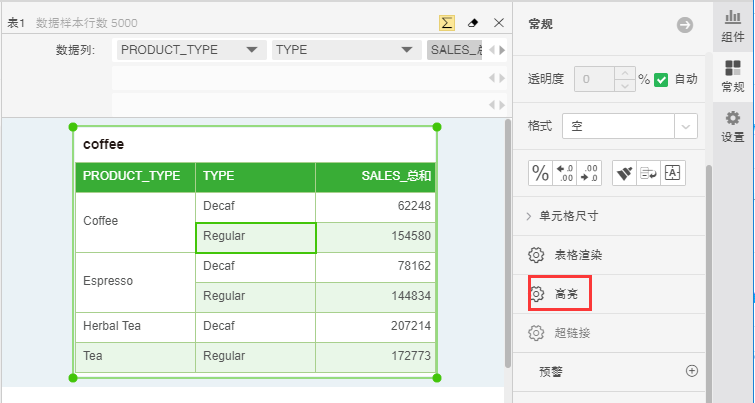Open the PRODUCT_TYPE column dropdown

pyautogui.click(x=252, y=50)
